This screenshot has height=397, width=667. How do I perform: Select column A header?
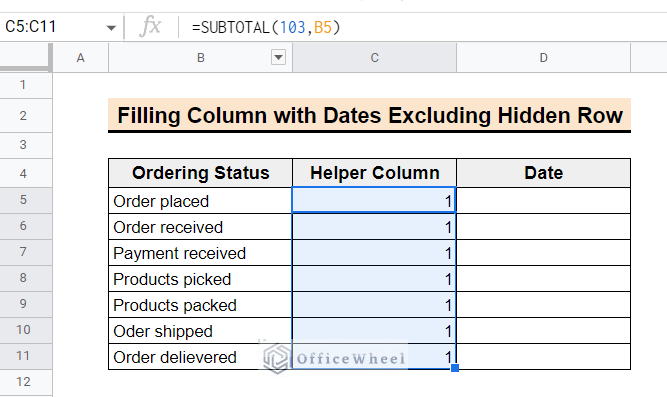pyautogui.click(x=80, y=58)
